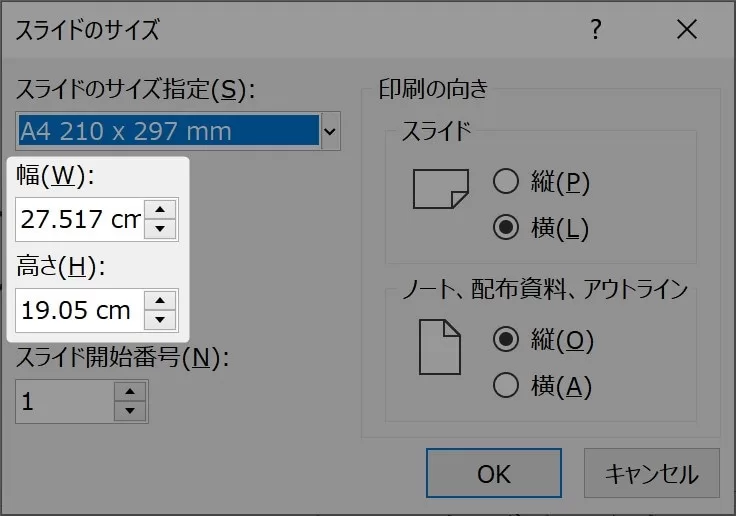
Task: Click the Help question mark icon
Action: click(x=596, y=30)
